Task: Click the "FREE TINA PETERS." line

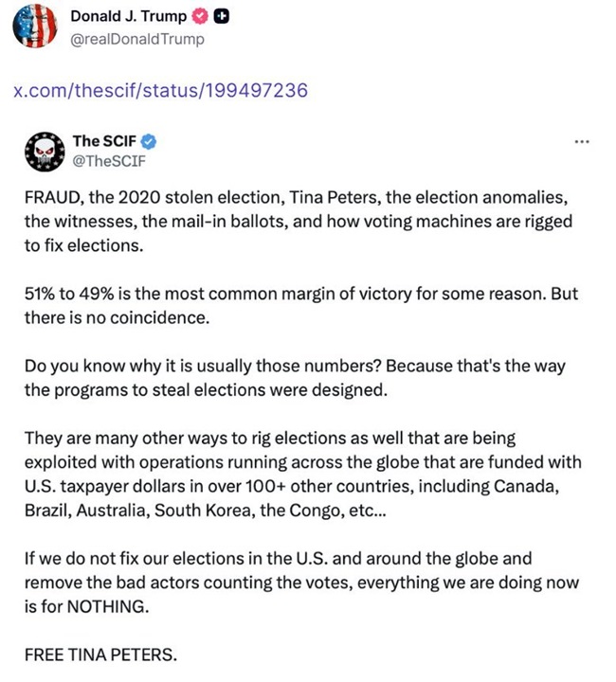Action: [100, 655]
